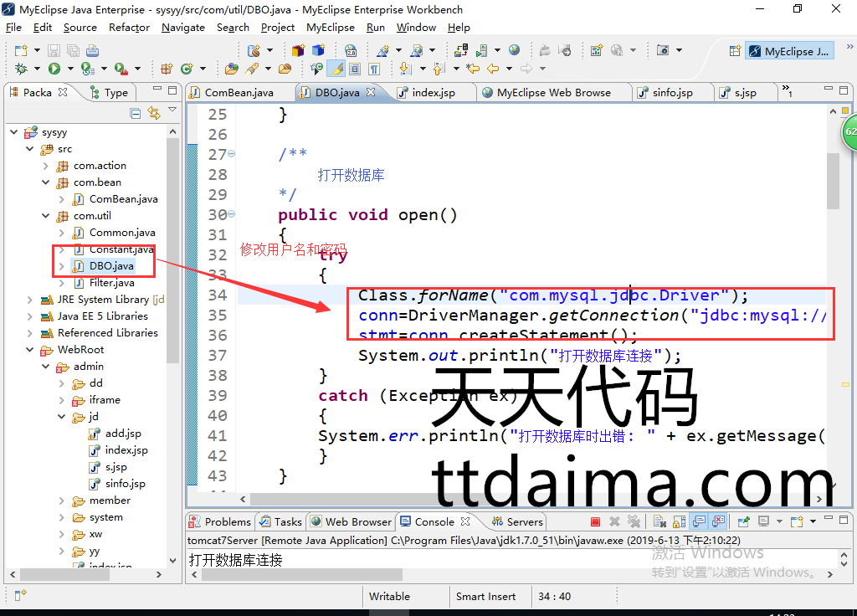
Task: Collapse method fold at line 30
Action: (x=232, y=214)
